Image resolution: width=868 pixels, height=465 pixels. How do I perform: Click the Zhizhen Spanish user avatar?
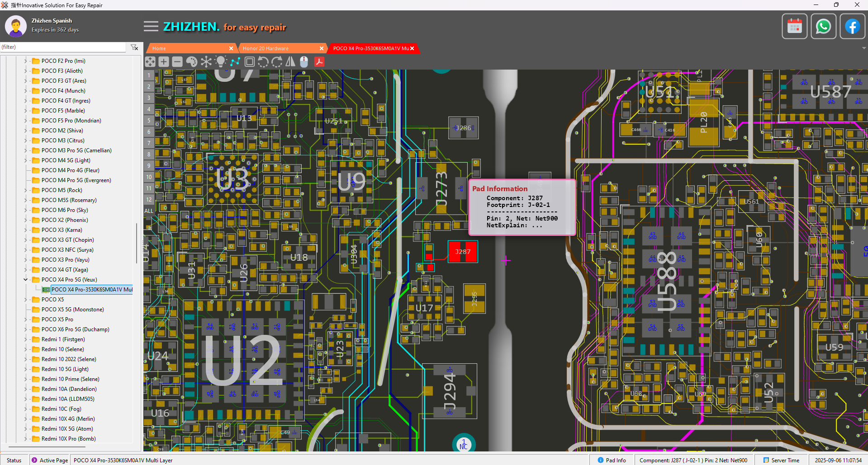click(x=16, y=26)
